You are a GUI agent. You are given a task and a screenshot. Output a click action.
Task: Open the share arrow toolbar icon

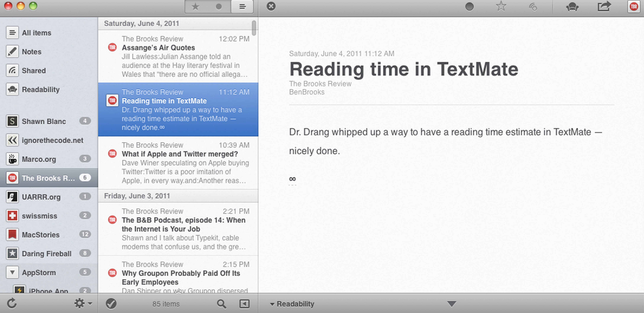point(604,6)
